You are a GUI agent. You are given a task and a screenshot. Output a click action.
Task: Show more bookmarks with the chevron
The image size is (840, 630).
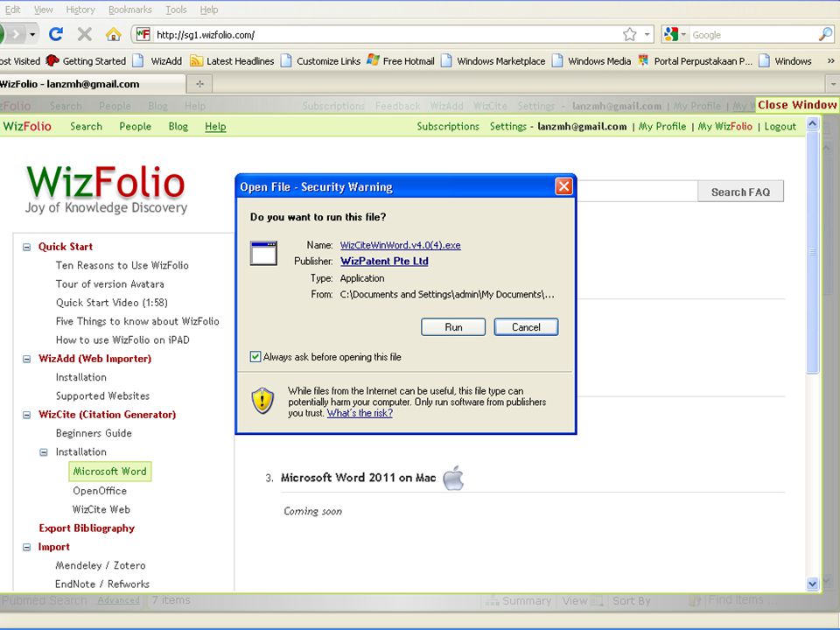click(831, 61)
